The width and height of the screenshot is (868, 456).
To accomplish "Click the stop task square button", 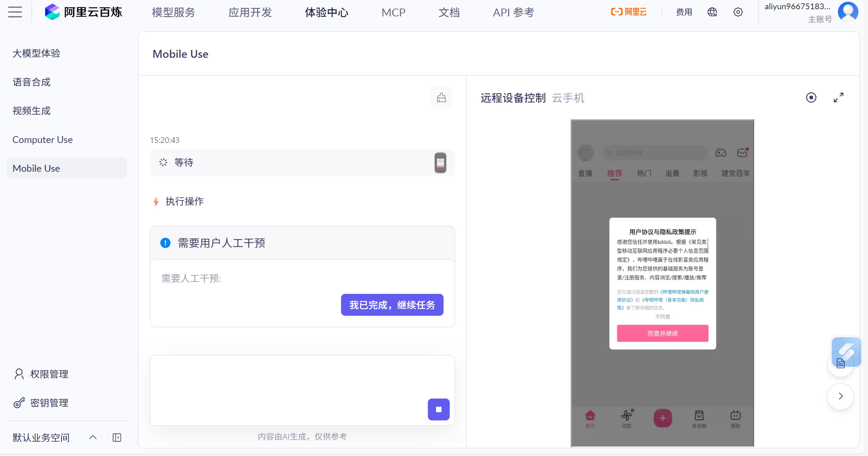I will coord(438,409).
